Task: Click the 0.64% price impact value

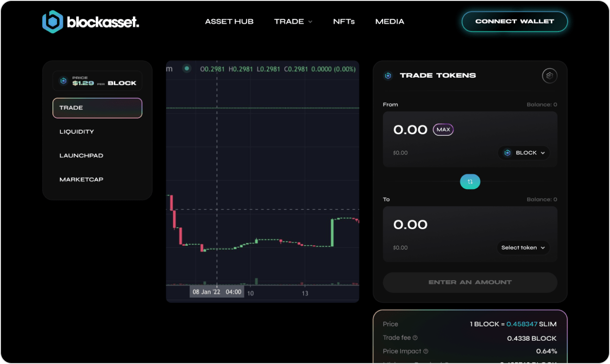Action: [547, 352]
